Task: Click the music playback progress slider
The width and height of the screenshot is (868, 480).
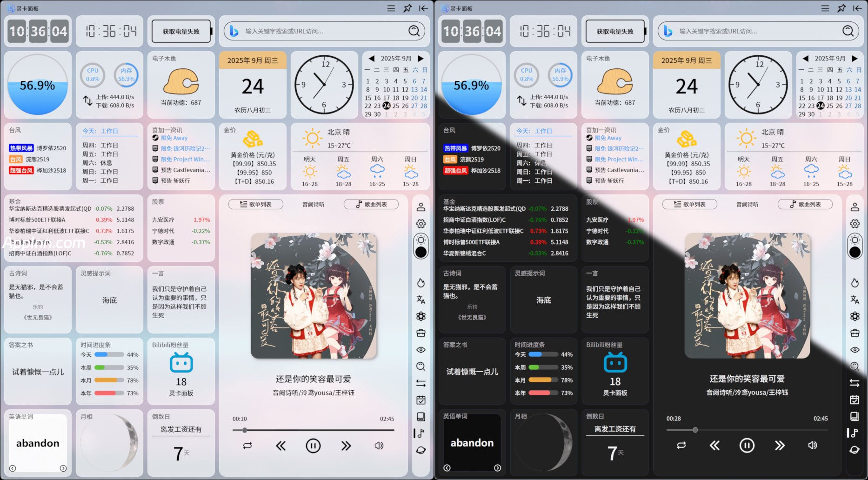Action: coord(313,430)
